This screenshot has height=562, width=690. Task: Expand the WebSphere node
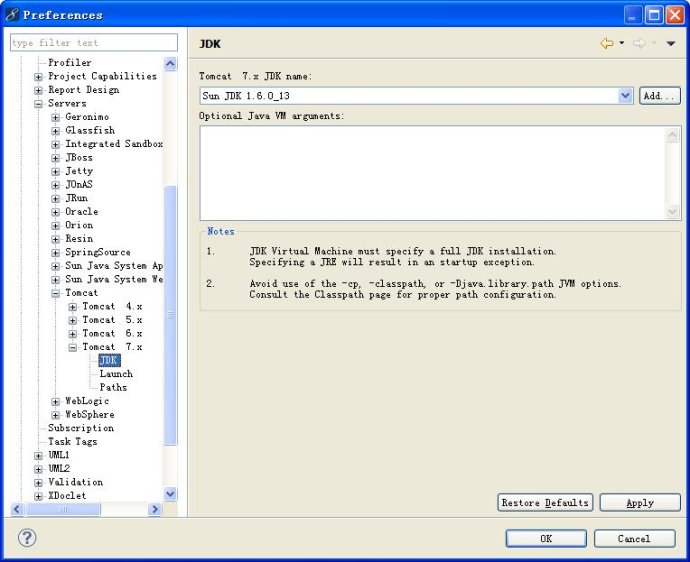pyautogui.click(x=55, y=415)
